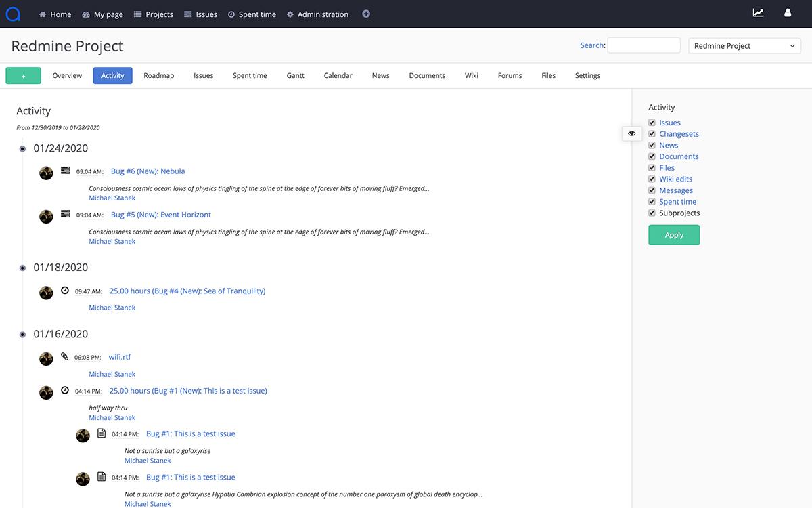This screenshot has height=508, width=812.
Task: Click document icon beside Hypatia Cambrian entry
Action: (x=101, y=476)
